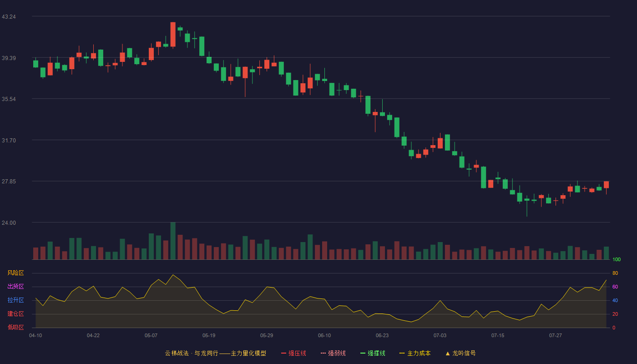Click the 07-27 date label

pos(556,335)
